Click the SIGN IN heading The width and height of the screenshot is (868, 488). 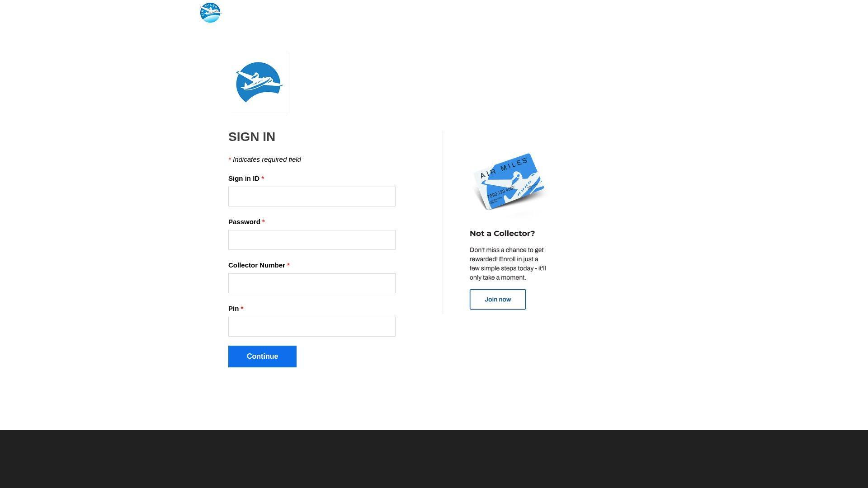(252, 137)
